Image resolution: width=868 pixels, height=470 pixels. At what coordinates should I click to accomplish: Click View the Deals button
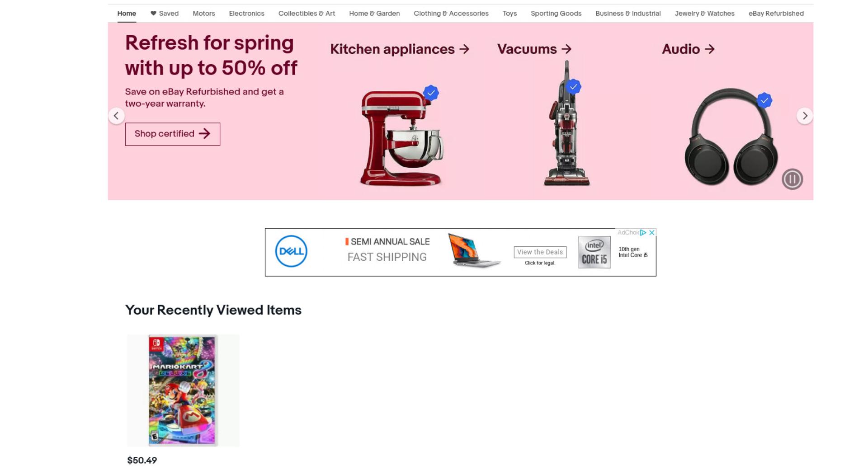pyautogui.click(x=540, y=252)
